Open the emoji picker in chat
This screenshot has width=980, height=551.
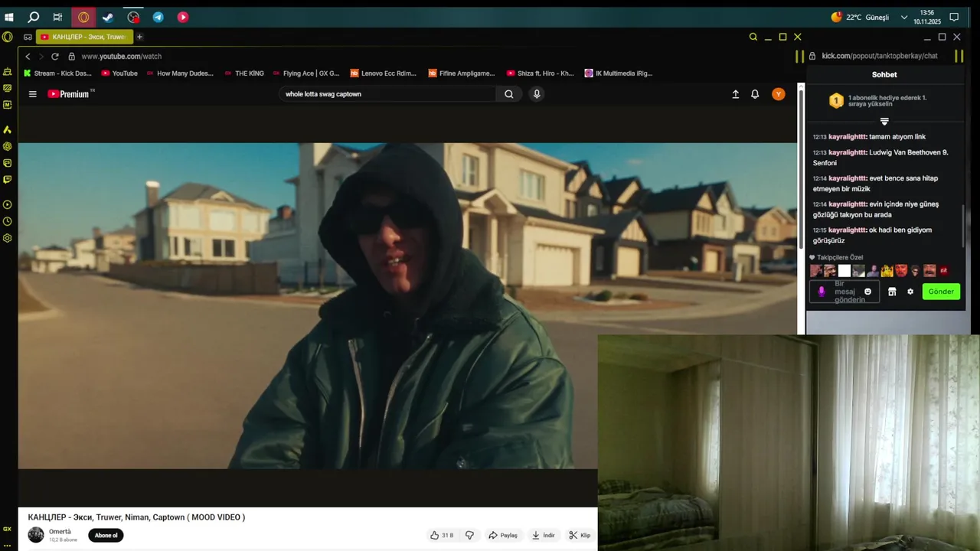(x=867, y=292)
